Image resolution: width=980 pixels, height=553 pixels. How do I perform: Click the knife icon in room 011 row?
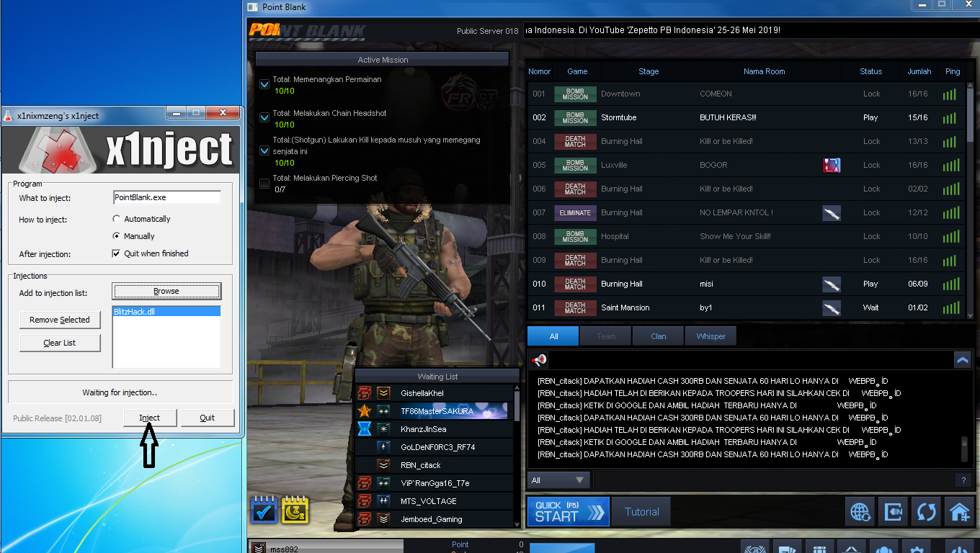(832, 307)
